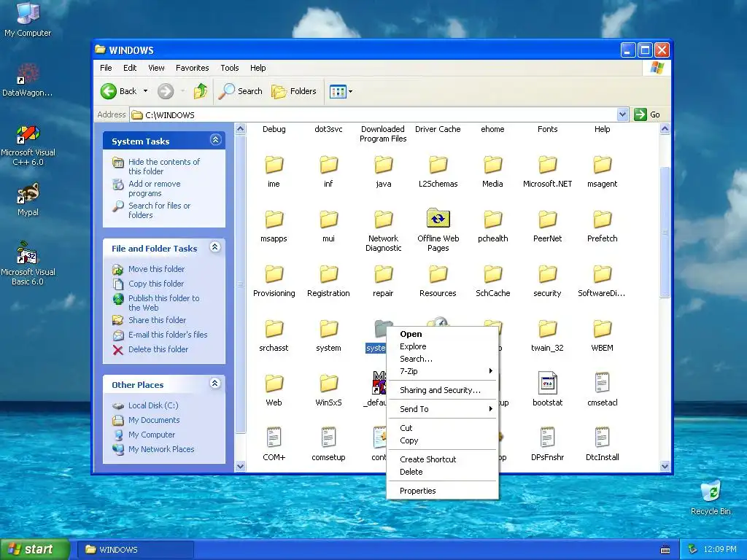Select the WBEM folder icon
Viewport: 747px width, 560px height.
click(x=602, y=329)
